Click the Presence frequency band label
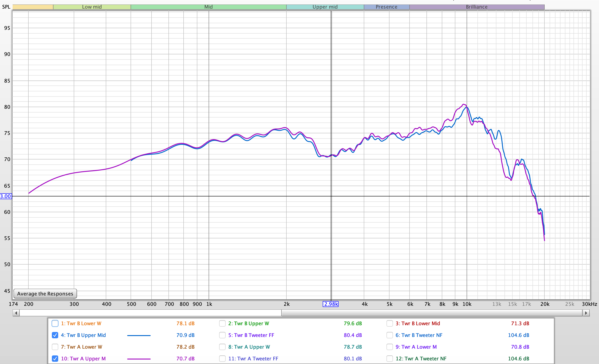Image resolution: width=599 pixels, height=364 pixels. pyautogui.click(x=387, y=7)
